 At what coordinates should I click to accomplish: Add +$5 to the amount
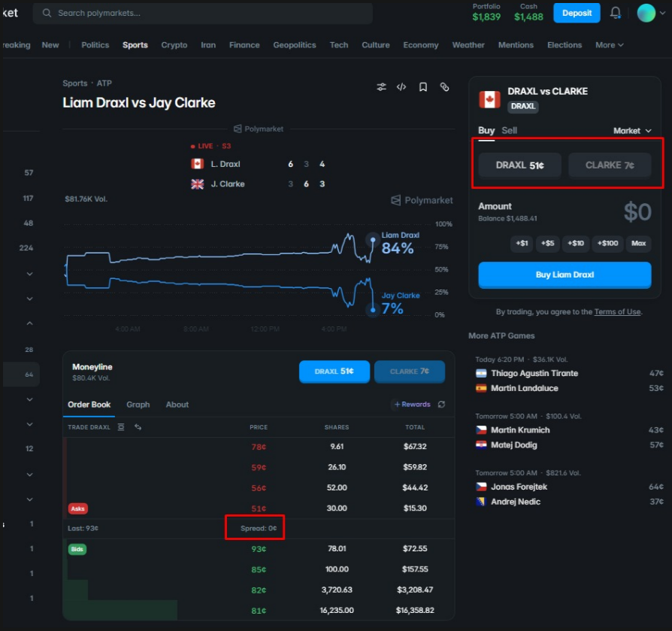(x=547, y=244)
